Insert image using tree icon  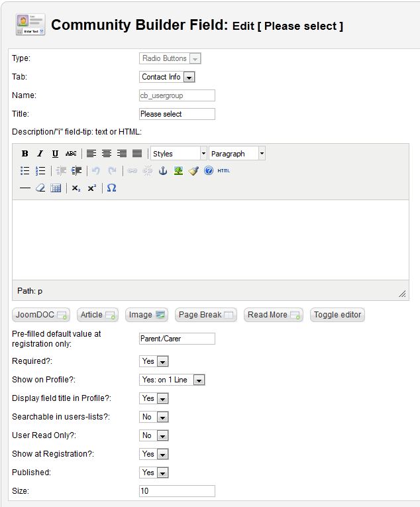[x=178, y=171]
